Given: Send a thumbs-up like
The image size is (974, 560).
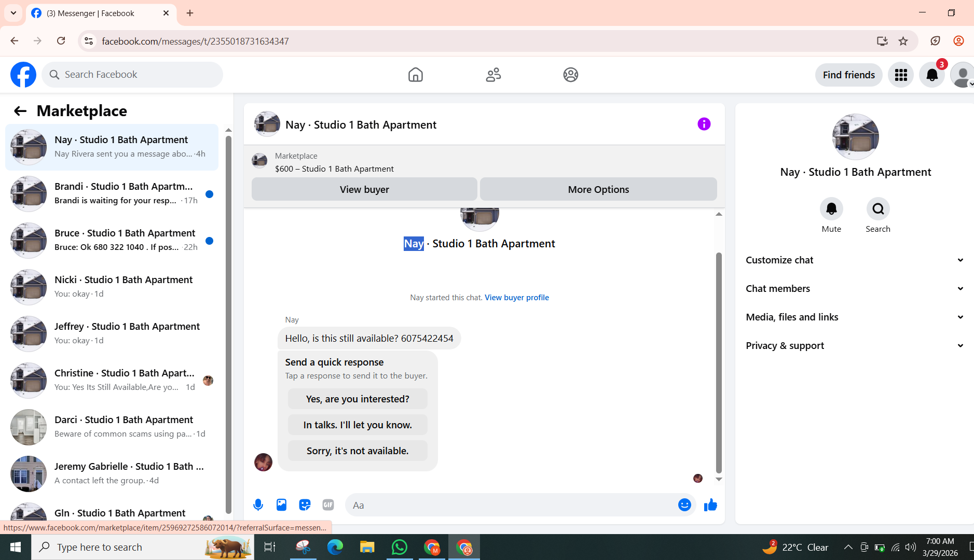Looking at the screenshot, I should (x=710, y=505).
